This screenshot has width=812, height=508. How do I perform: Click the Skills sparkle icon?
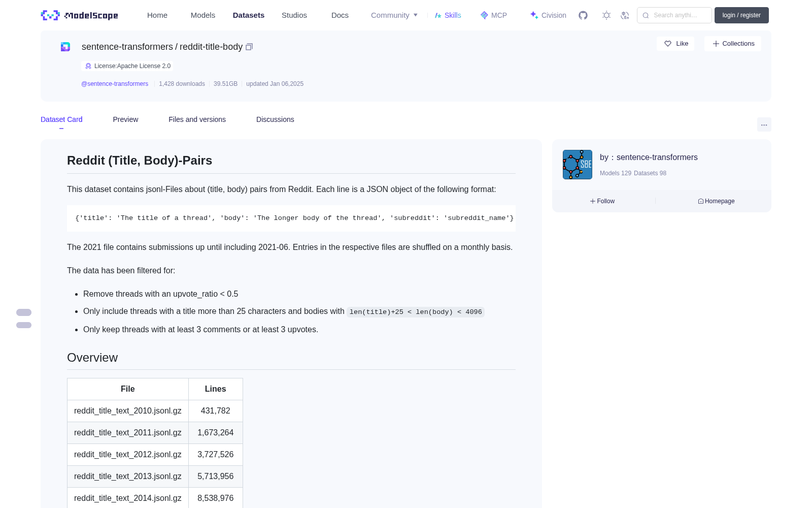tap(438, 15)
